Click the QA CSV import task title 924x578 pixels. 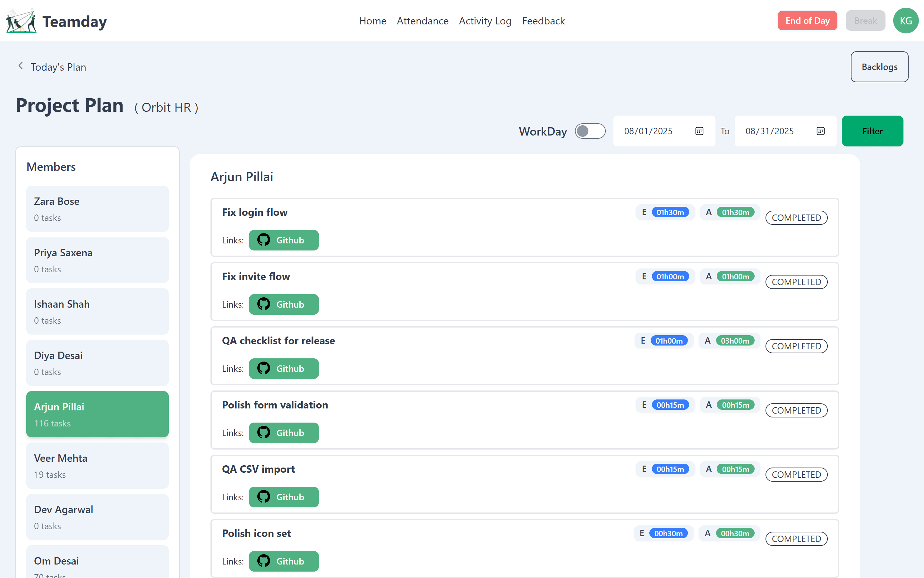[259, 469]
